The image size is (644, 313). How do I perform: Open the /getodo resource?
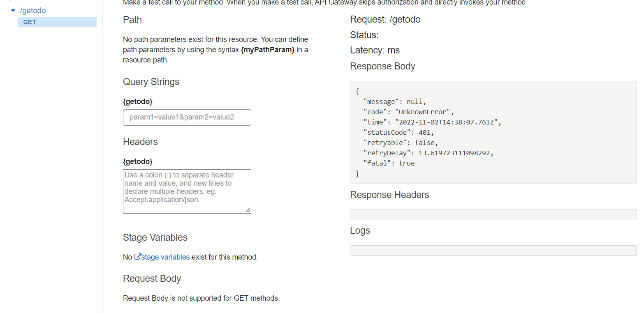pos(33,11)
